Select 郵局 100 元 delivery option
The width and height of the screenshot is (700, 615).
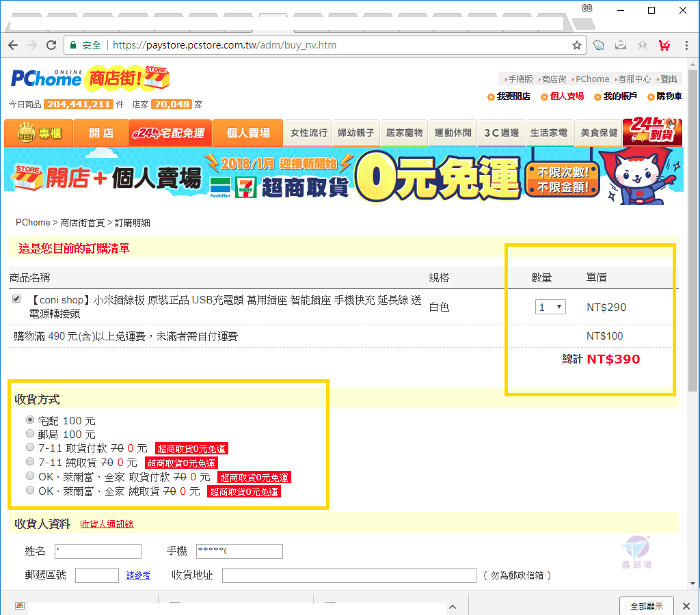pyautogui.click(x=30, y=433)
